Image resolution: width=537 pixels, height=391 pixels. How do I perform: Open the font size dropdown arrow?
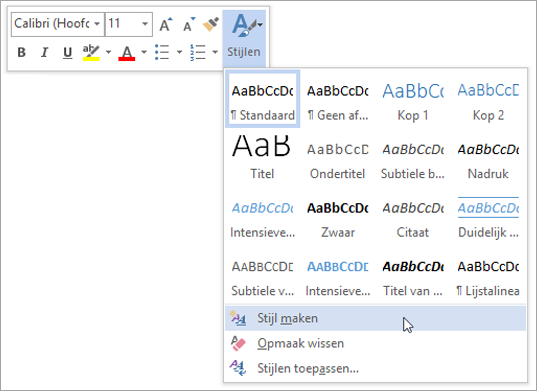pos(145,24)
